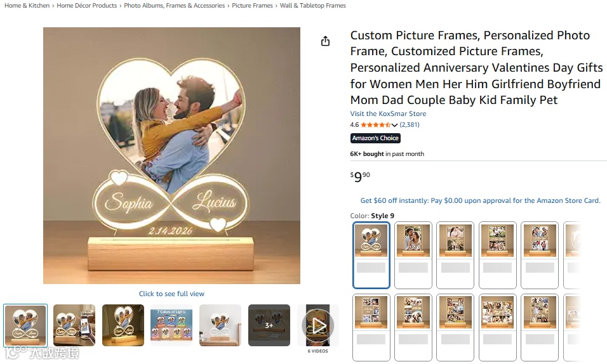Play the product video thumbnail
The image size is (607, 364).
click(318, 325)
